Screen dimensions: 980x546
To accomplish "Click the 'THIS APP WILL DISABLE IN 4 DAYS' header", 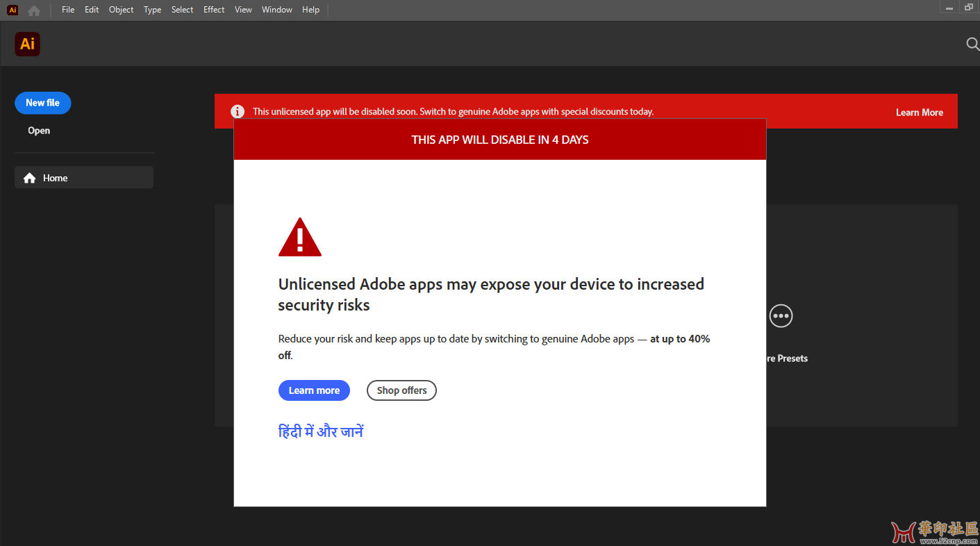I will tap(500, 140).
